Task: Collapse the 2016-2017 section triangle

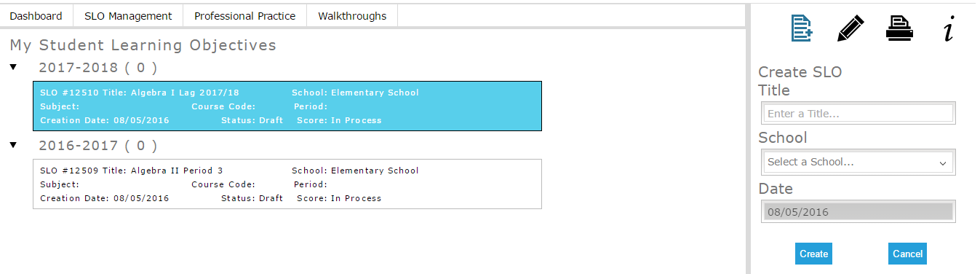Action: (x=13, y=145)
